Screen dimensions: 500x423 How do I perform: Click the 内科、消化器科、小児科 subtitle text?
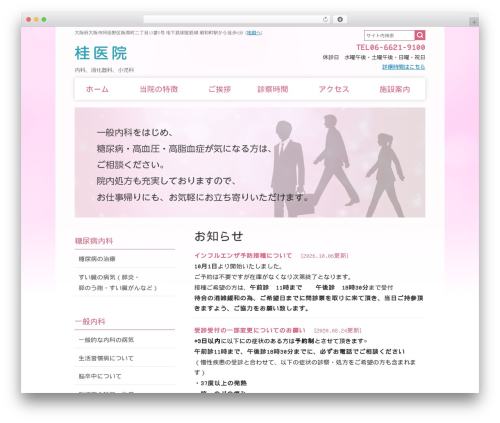pyautogui.click(x=104, y=70)
